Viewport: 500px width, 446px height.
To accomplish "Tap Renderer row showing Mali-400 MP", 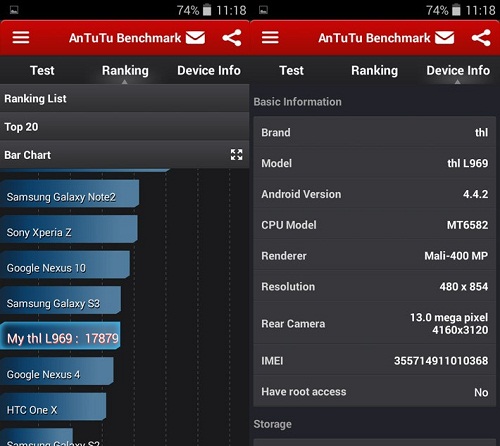I will coord(374,256).
